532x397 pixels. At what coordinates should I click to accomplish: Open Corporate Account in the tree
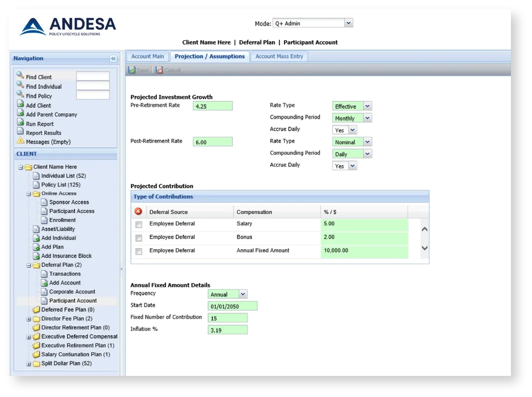[x=72, y=292]
